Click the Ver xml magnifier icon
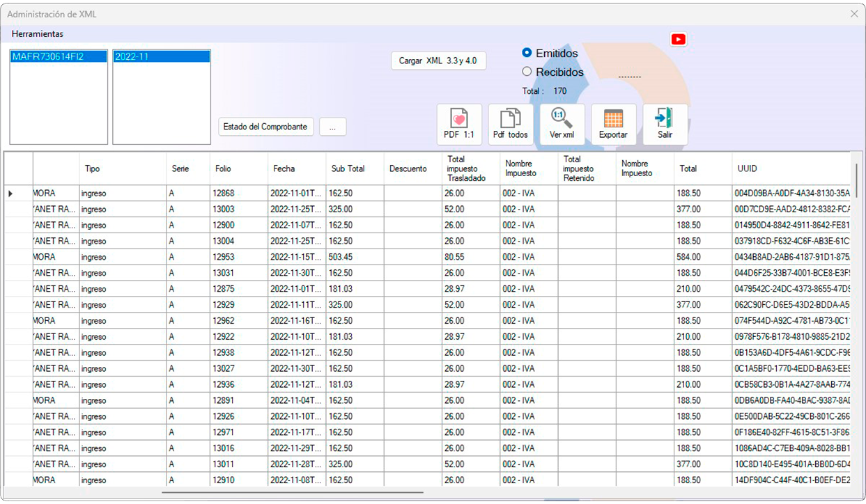Screen dimensions: 866x504 click(x=562, y=124)
